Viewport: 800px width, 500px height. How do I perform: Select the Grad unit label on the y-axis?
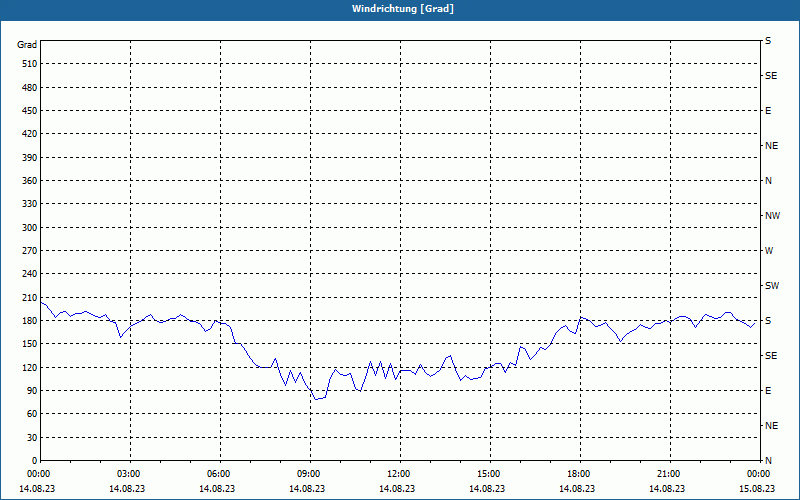tap(27, 45)
